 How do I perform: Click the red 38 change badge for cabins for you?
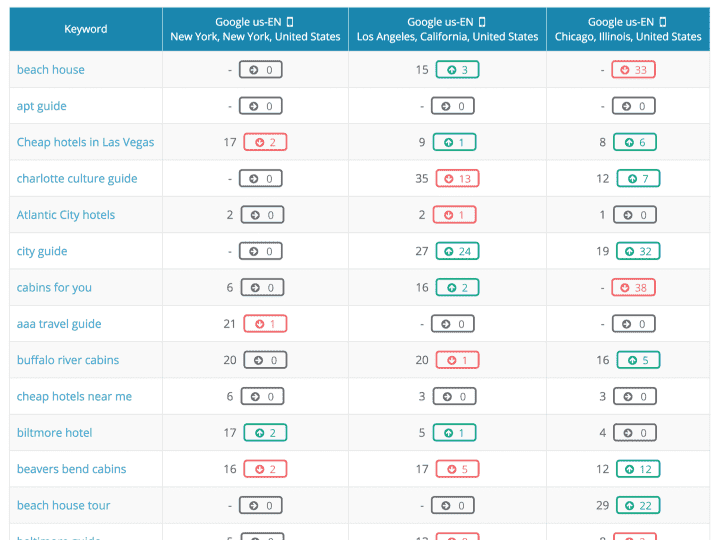click(634, 287)
